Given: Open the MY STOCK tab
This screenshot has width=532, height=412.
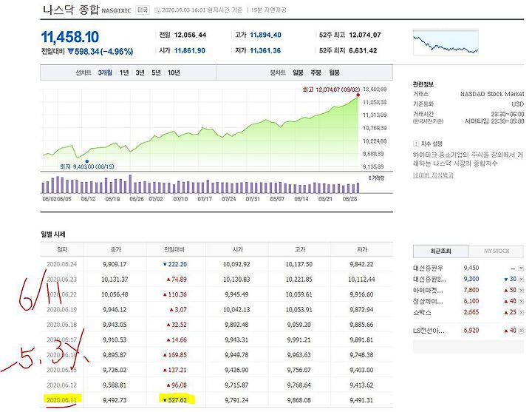Looking at the screenshot, I should (x=496, y=251).
